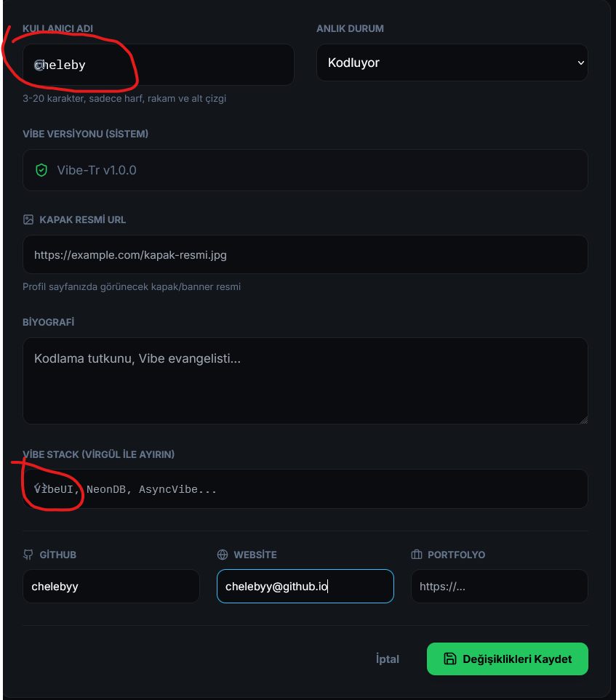Open the Anlık Durum dropdown
The width and height of the screenshot is (616, 700).
(452, 63)
